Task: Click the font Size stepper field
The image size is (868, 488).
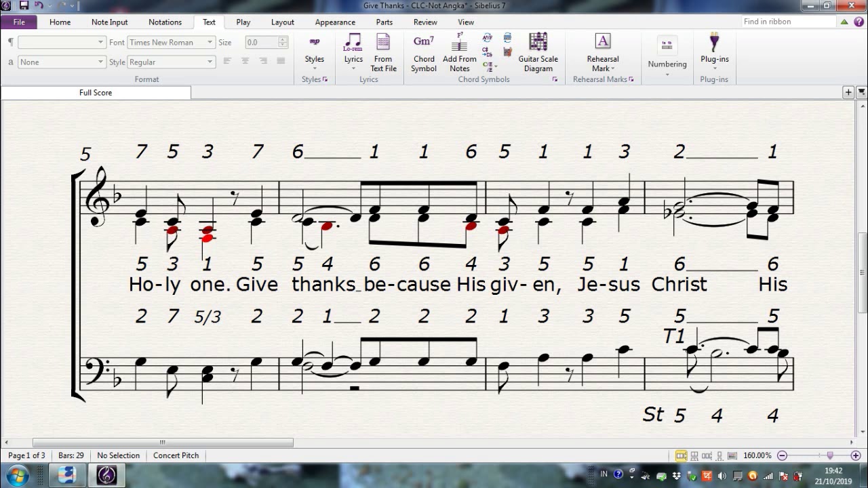Action: tap(267, 42)
